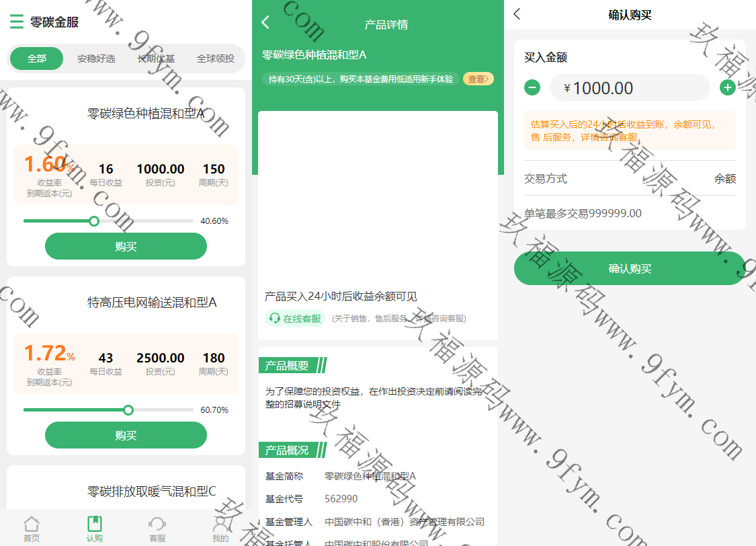
Task: Switch to the 长期优基 tab
Action: click(x=156, y=58)
